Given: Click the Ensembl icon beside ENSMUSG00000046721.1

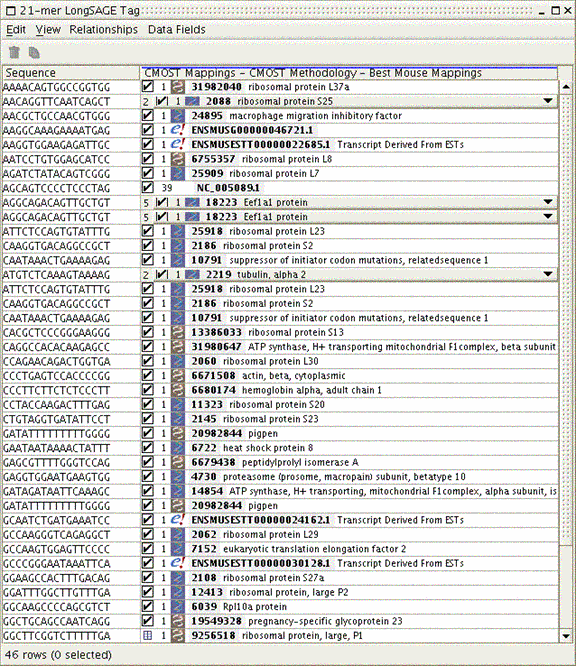Looking at the screenshot, I should click(178, 130).
